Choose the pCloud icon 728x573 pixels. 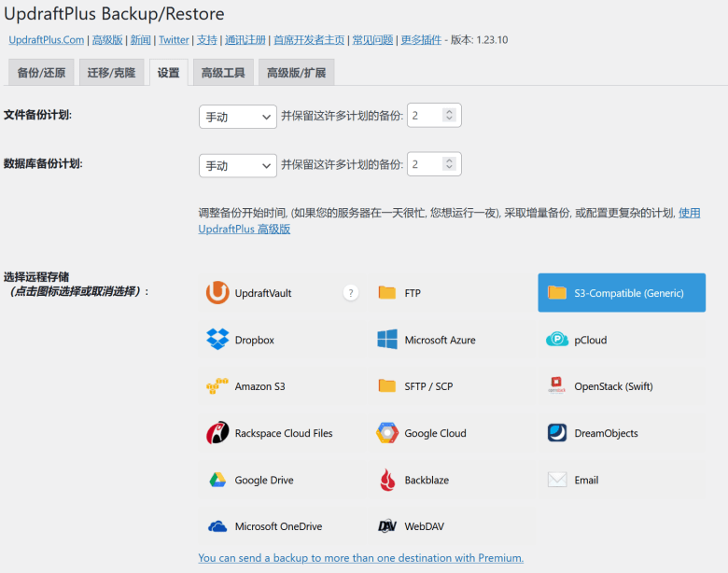click(x=556, y=340)
